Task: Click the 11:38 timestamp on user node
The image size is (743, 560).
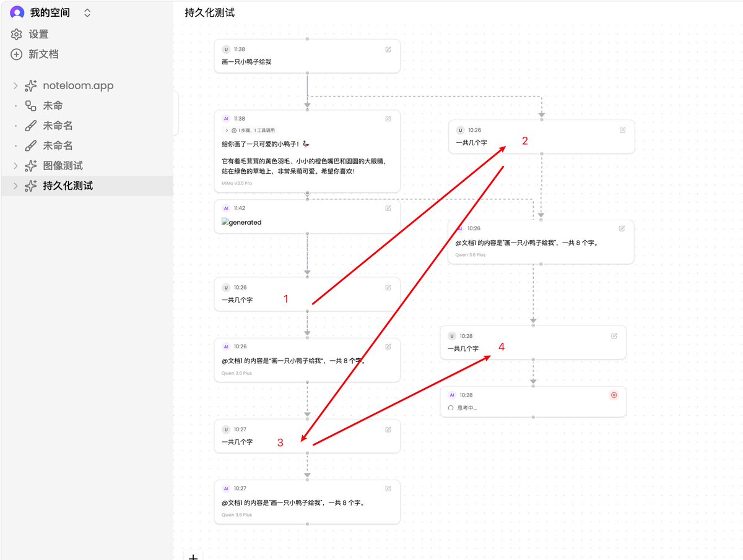Action: tap(240, 50)
